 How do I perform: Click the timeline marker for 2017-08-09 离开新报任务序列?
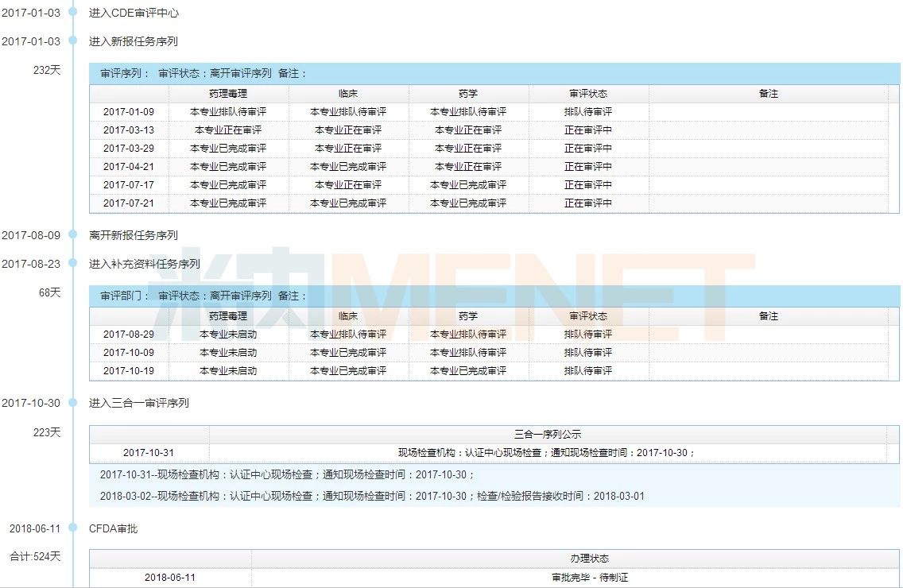(x=73, y=234)
